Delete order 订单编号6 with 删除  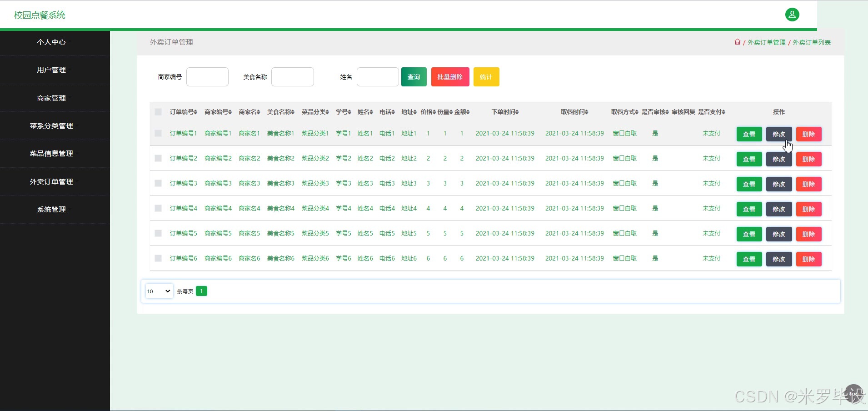(809, 259)
